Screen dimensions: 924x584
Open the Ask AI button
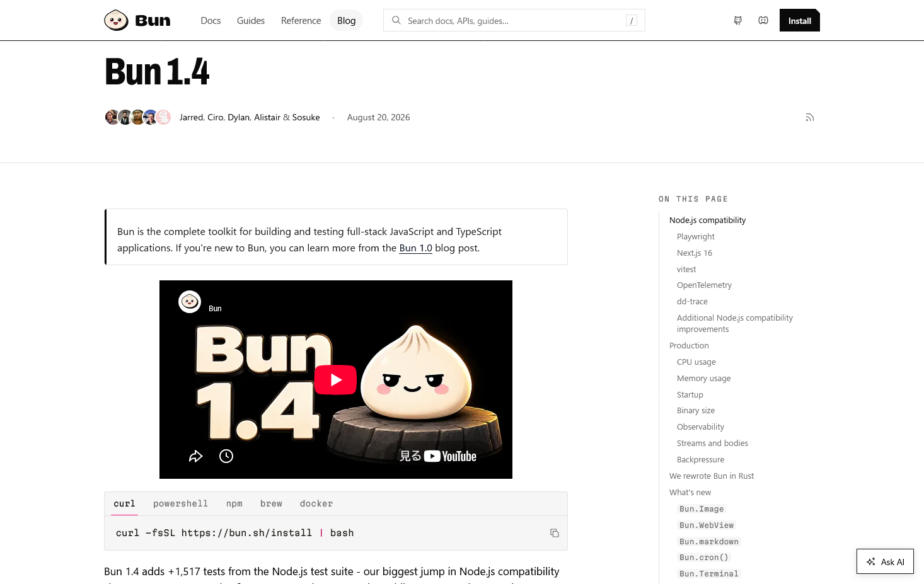(885, 562)
